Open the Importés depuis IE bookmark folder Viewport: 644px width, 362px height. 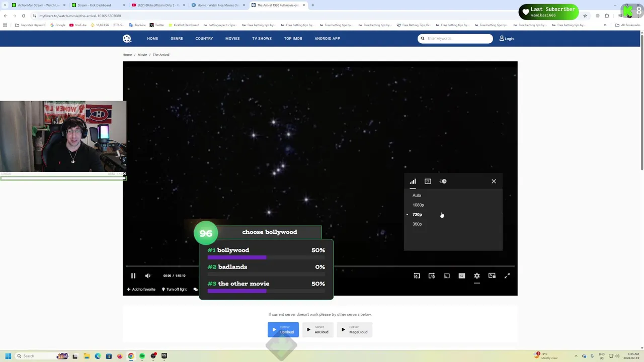(x=31, y=25)
